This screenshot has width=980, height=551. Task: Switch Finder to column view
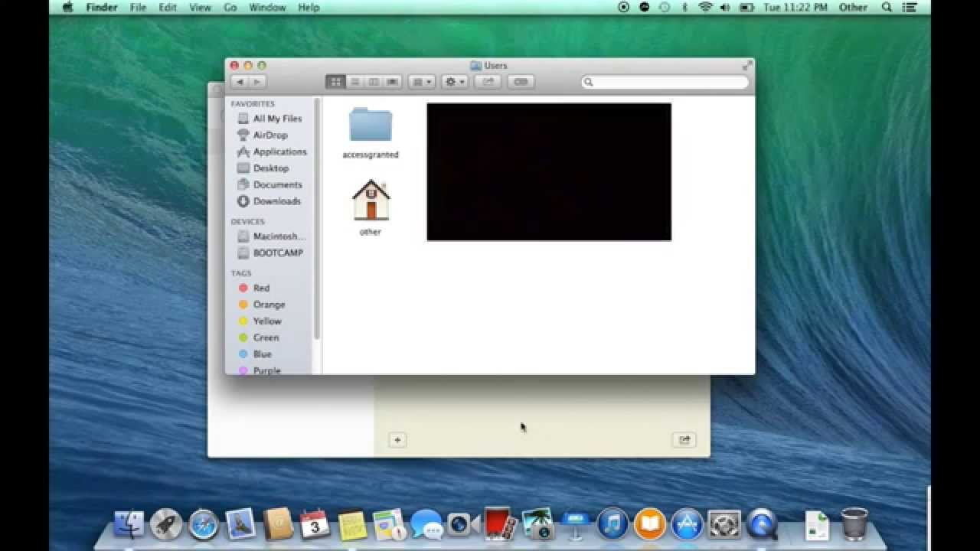pyautogui.click(x=374, y=82)
